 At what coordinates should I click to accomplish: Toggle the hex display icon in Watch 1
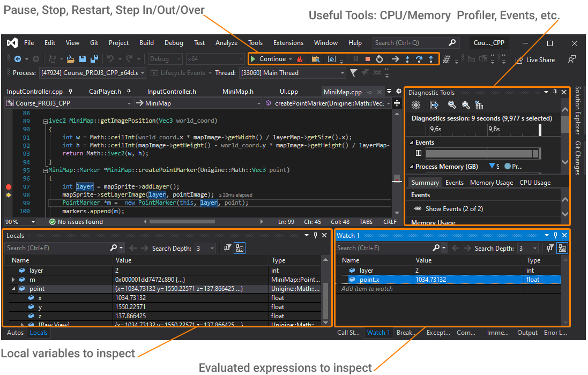[562, 248]
